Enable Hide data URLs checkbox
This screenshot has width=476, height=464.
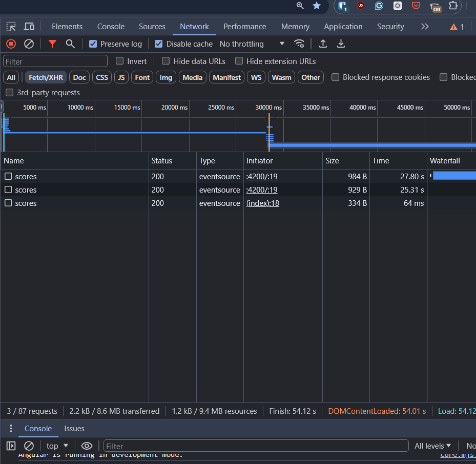[x=165, y=61]
